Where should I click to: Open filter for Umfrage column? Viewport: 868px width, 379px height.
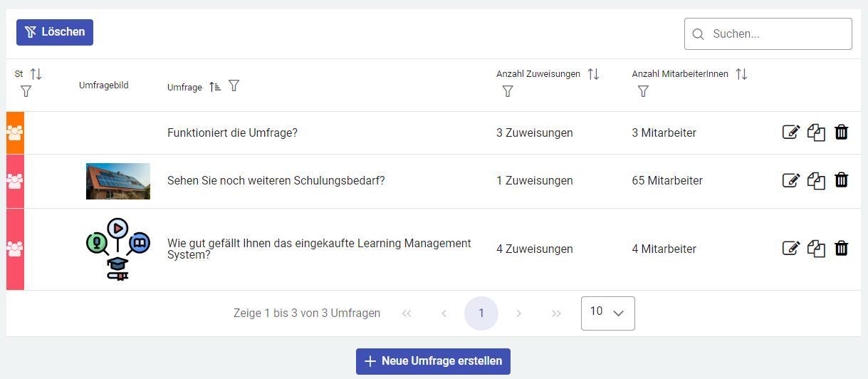pos(234,86)
